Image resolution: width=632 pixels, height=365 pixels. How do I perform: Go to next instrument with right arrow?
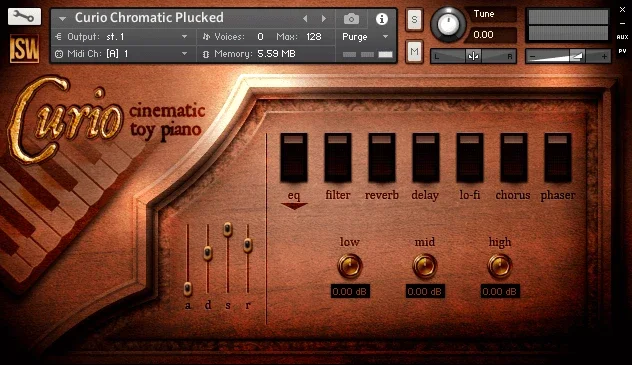(324, 19)
